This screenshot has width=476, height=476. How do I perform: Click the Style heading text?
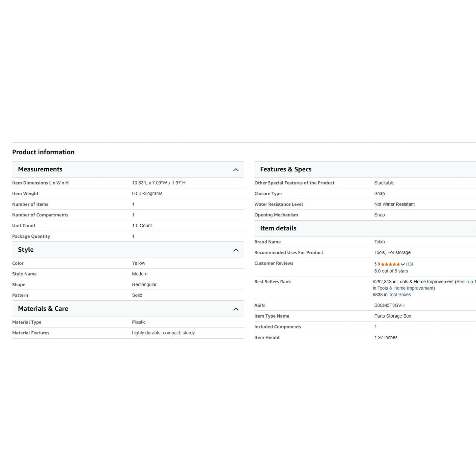(x=26, y=250)
